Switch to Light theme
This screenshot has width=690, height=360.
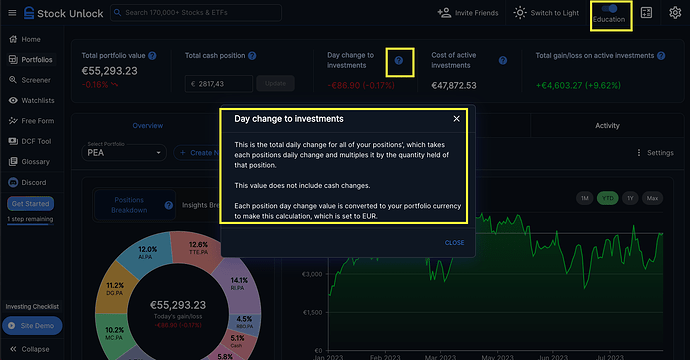tap(546, 13)
